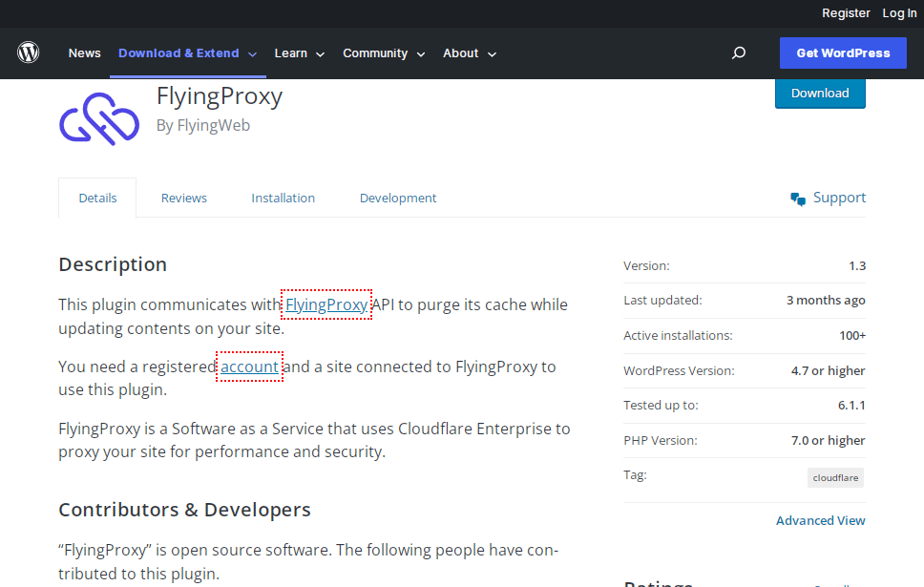Open the Advanced View link

[x=820, y=520]
